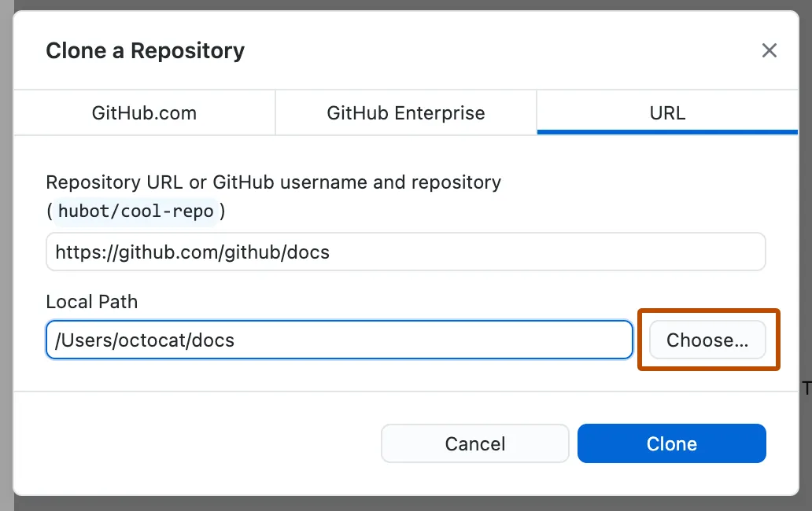Image resolution: width=812 pixels, height=511 pixels.
Task: Confirm cloning the docs repository
Action: pos(671,443)
